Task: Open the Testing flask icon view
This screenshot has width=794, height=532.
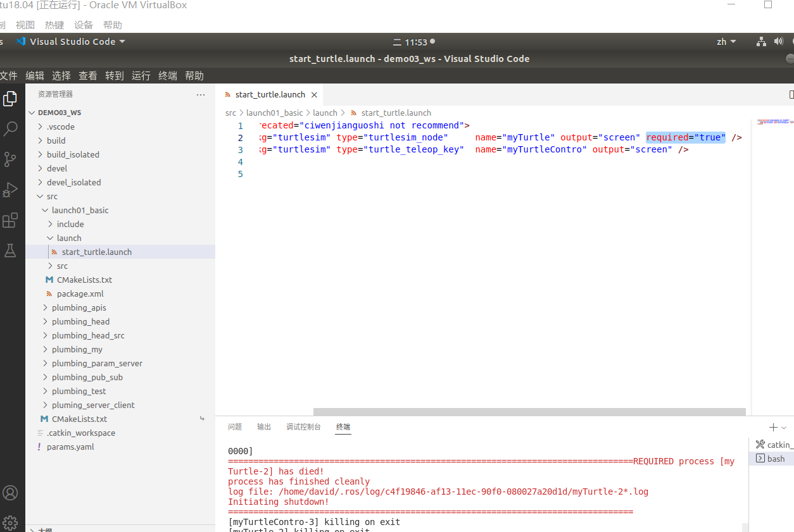Action: click(x=10, y=251)
